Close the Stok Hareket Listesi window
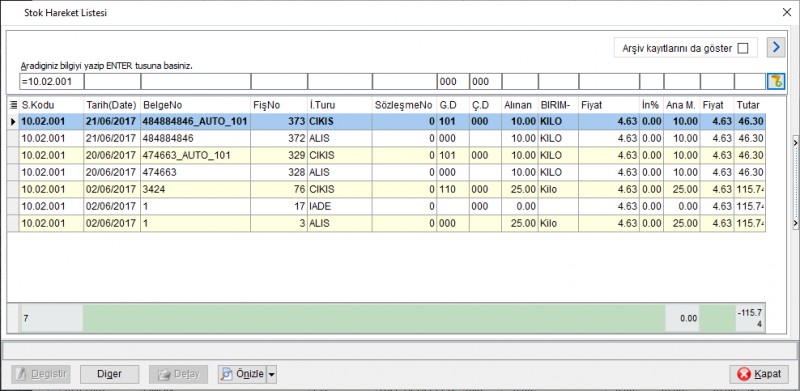 point(787,13)
